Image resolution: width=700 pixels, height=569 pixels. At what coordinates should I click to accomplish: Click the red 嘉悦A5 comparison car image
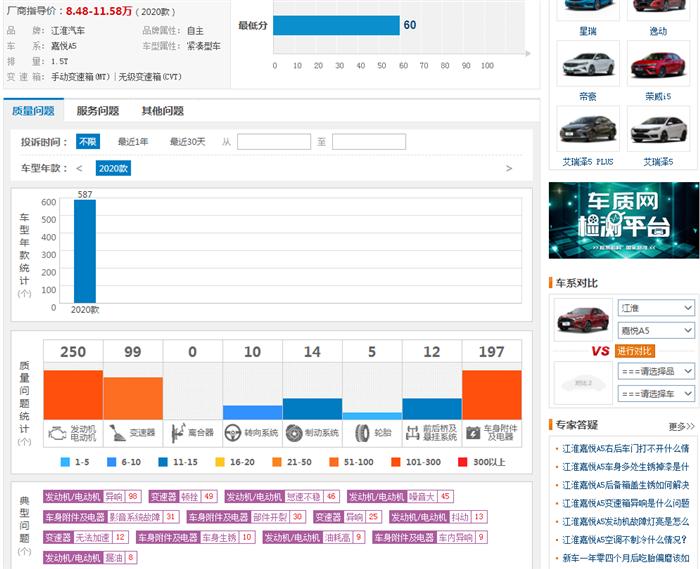pyautogui.click(x=583, y=320)
